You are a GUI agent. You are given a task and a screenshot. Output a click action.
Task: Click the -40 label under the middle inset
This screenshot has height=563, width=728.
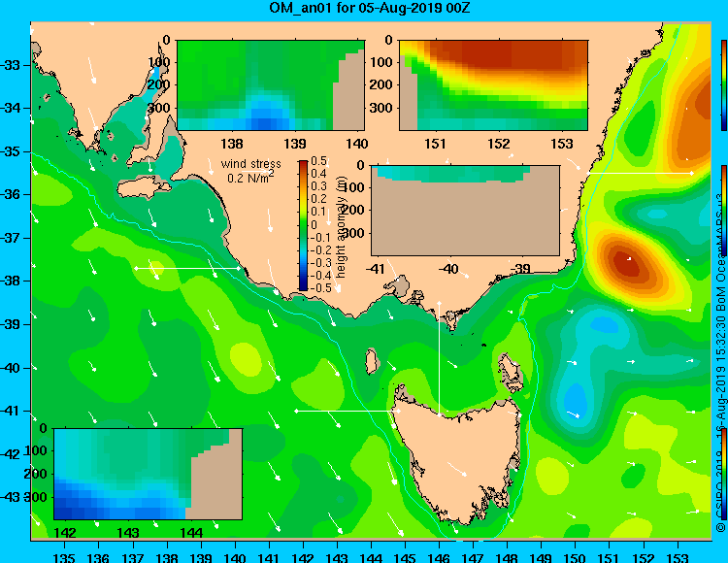[x=447, y=269]
